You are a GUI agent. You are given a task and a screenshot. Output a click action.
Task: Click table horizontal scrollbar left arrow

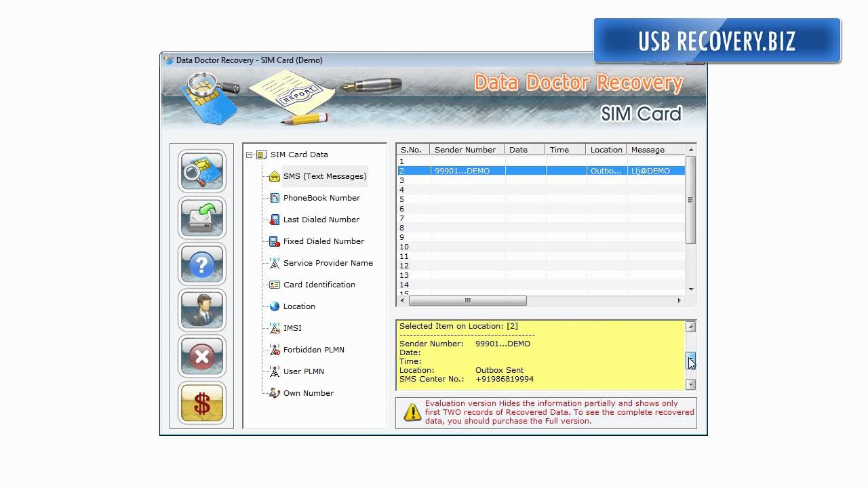click(x=403, y=300)
